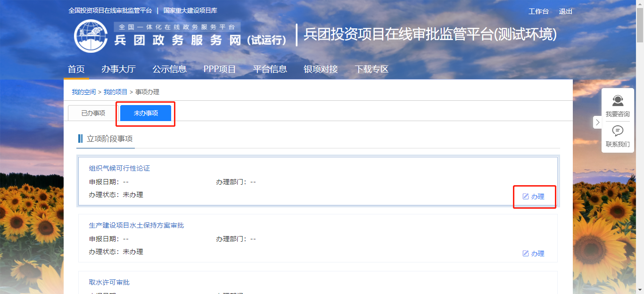Screen dimensions: 644x294
Task: Click the 我要咨询 headset icon
Action: (617, 101)
